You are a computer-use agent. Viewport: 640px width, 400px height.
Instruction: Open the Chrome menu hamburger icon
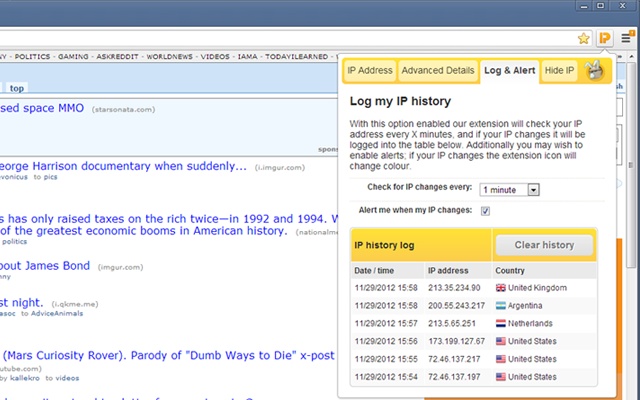[626, 38]
